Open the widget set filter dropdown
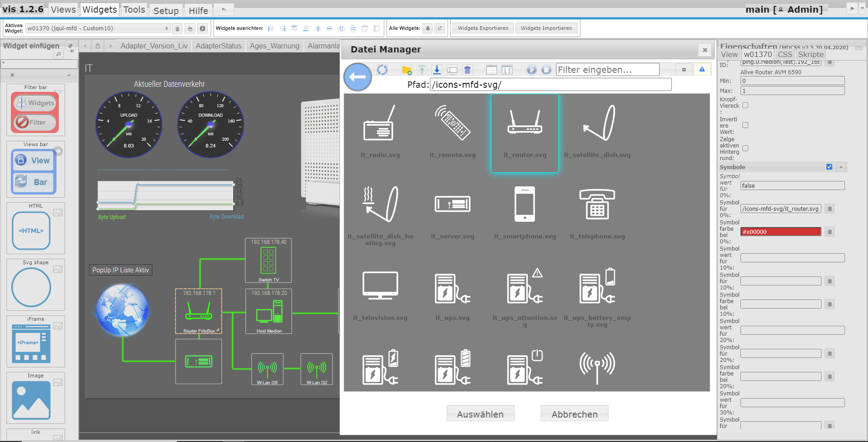Screen dimensions: 868x442 click(40, 75)
